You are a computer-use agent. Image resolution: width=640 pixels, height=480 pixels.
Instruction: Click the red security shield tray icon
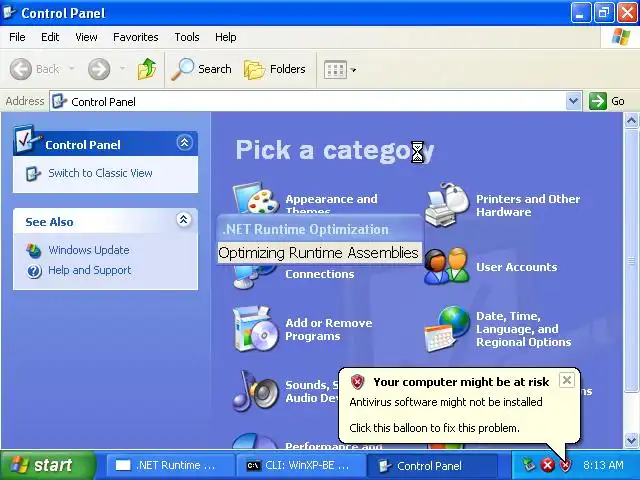tap(565, 464)
